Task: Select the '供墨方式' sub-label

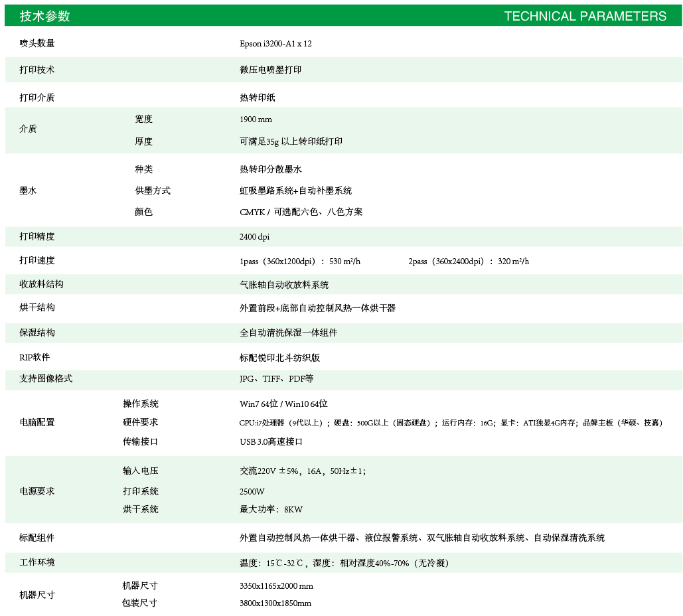Action: point(153,191)
